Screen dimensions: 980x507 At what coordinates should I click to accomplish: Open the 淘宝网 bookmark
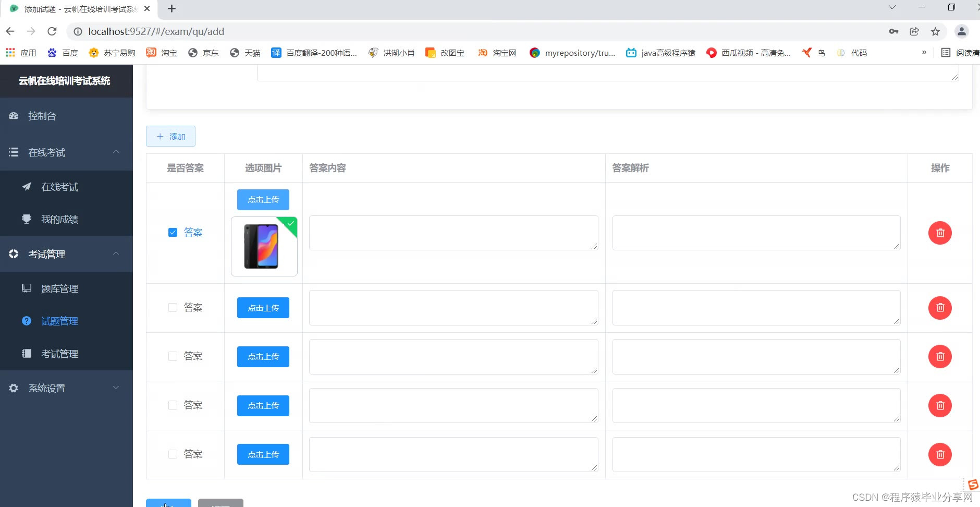497,53
